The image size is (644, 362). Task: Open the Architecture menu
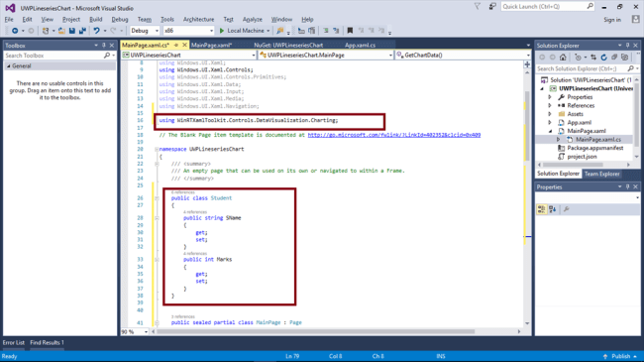tap(198, 19)
